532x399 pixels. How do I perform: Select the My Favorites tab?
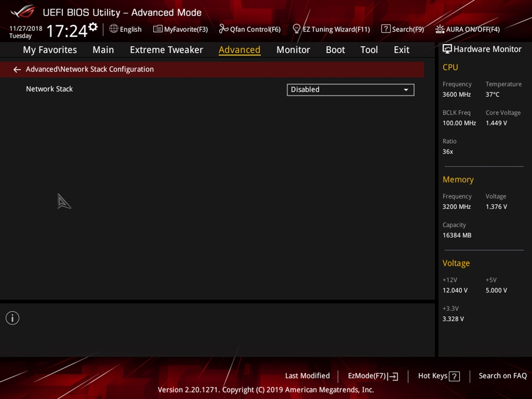49,50
